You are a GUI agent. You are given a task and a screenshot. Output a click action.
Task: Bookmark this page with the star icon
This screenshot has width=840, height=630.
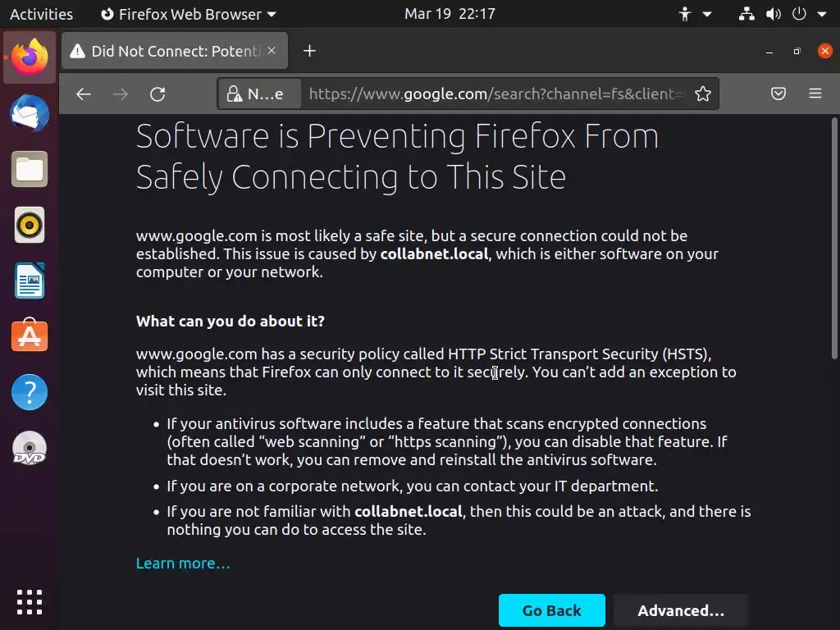(x=702, y=94)
